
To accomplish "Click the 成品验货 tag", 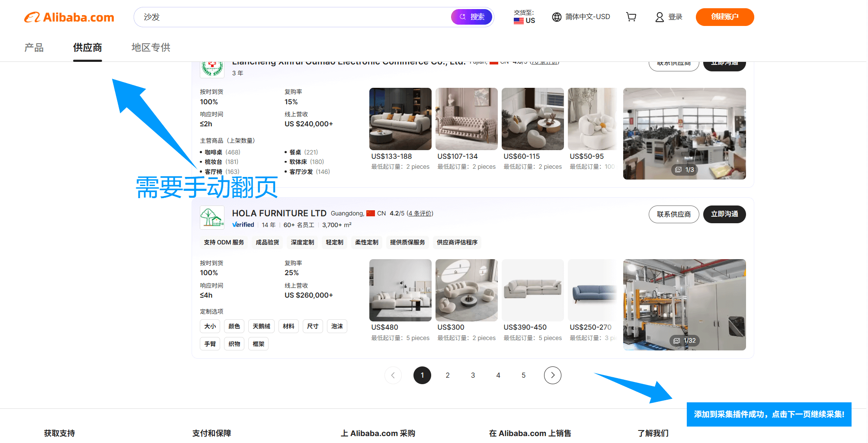I will coord(267,242).
